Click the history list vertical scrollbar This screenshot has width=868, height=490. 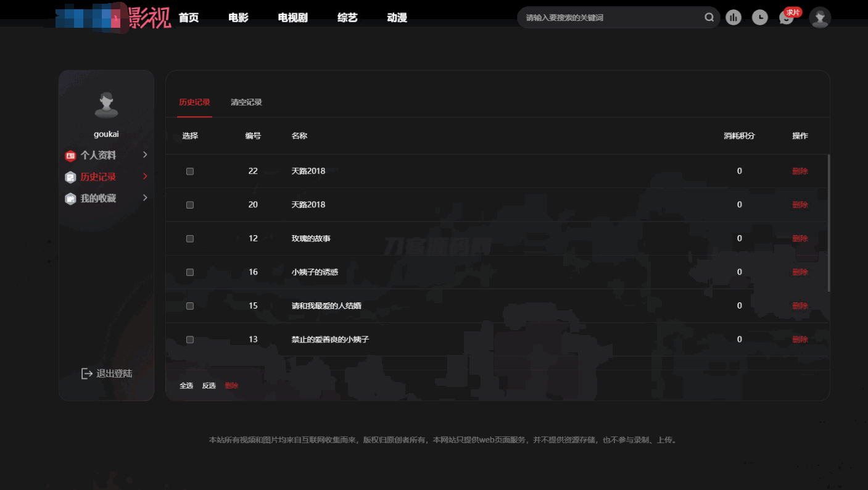829,222
